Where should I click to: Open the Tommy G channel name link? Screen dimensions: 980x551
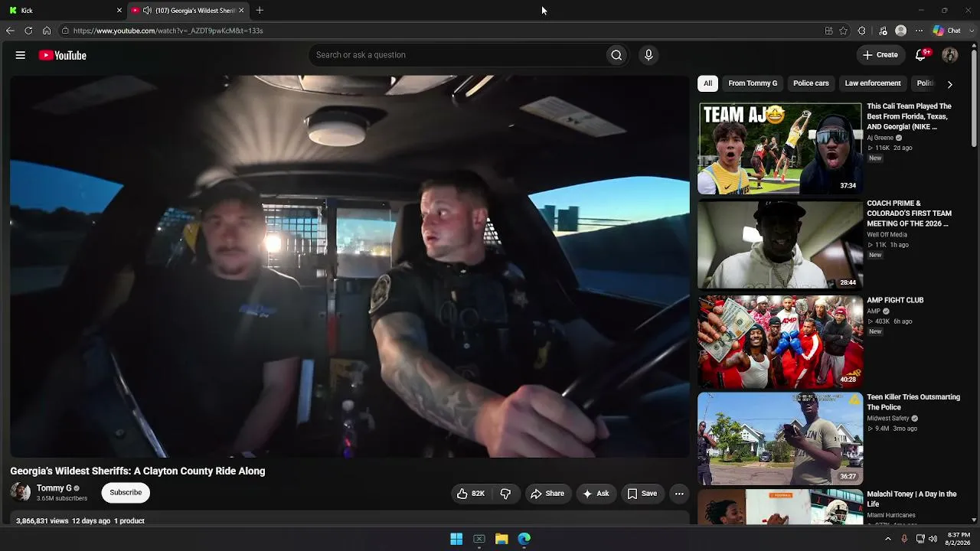tap(54, 488)
